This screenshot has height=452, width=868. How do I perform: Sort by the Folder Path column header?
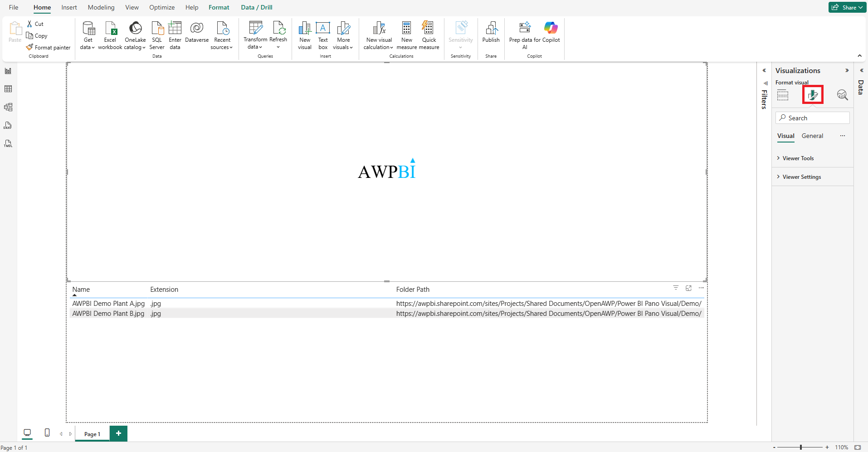click(x=413, y=290)
